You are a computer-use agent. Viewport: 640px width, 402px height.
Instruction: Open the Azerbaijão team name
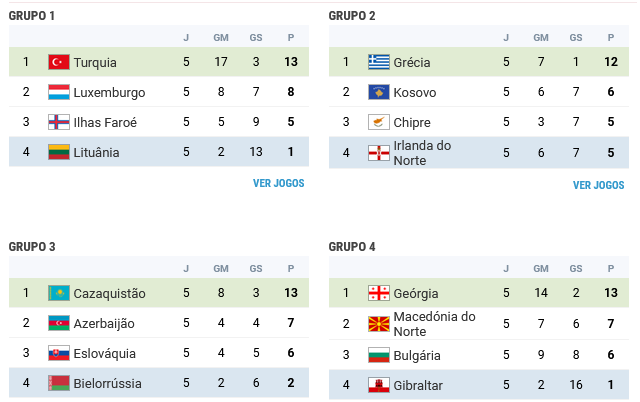104,324
